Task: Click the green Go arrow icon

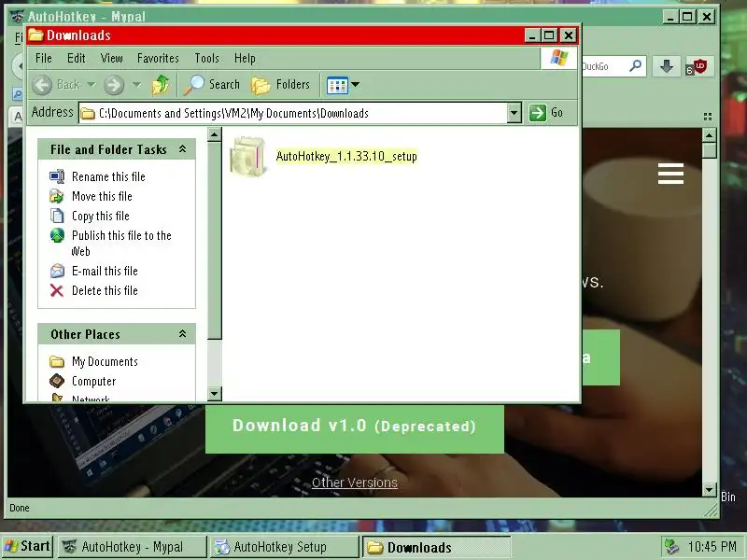Action: 538,113
